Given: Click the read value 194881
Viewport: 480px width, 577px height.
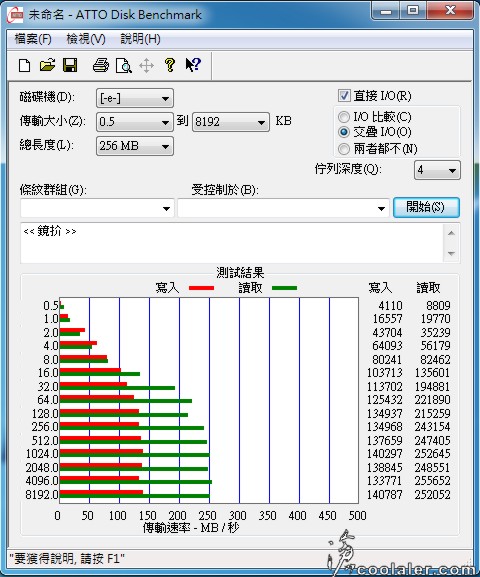Looking at the screenshot, I should pos(433,386).
